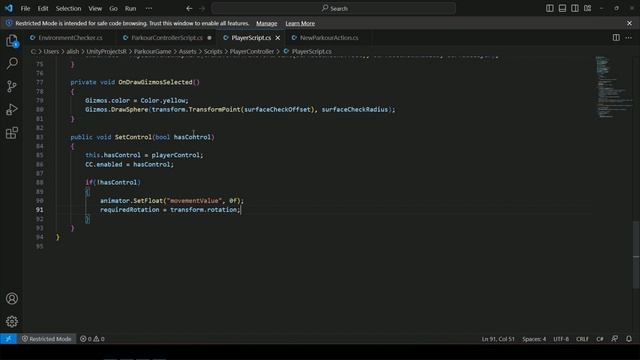The height and width of the screenshot is (360, 640).
Task: Open editor More Actions ellipsis
Action: [x=629, y=38]
